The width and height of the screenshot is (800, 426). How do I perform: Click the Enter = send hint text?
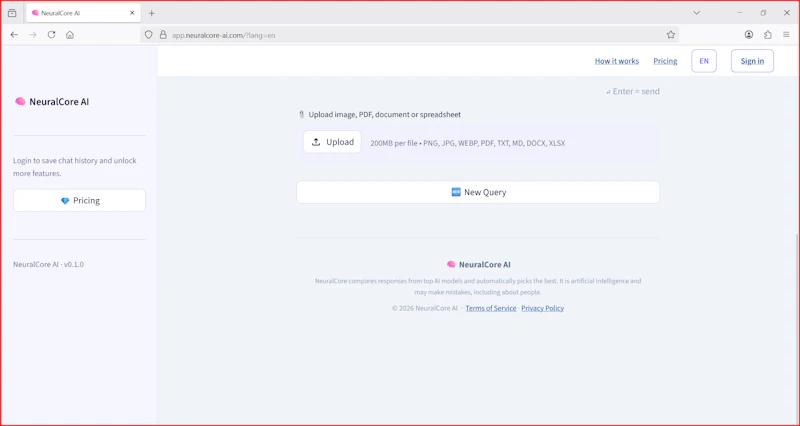pyautogui.click(x=633, y=91)
